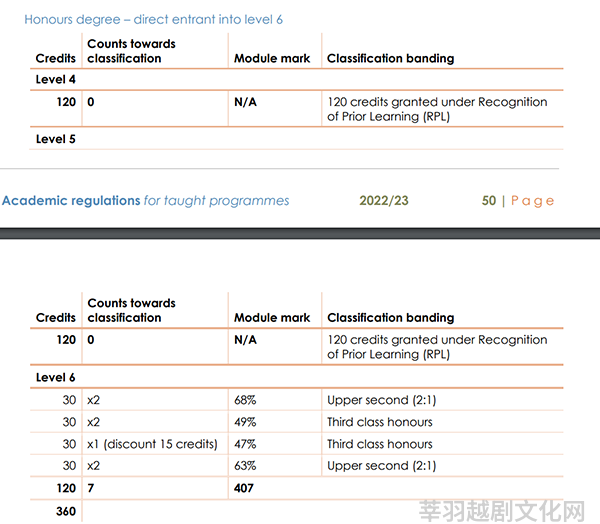Click 'Upper second (2:1)' in the 63% row
Viewport: 600px width, 524px height.
[x=382, y=466]
